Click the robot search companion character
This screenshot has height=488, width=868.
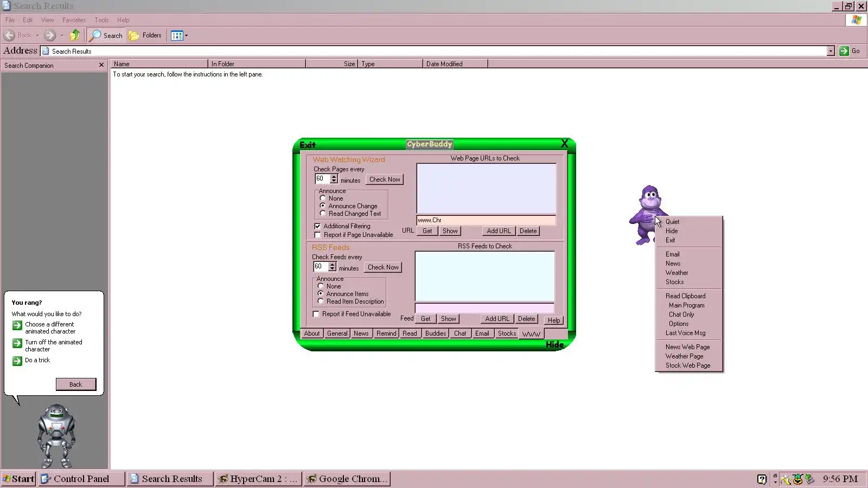coord(56,435)
